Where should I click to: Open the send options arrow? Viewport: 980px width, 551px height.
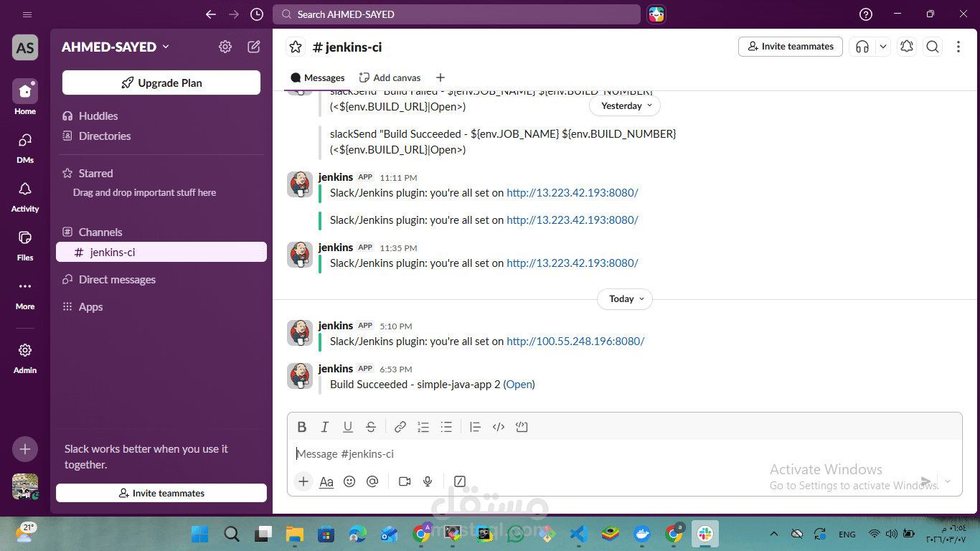pyautogui.click(x=948, y=481)
